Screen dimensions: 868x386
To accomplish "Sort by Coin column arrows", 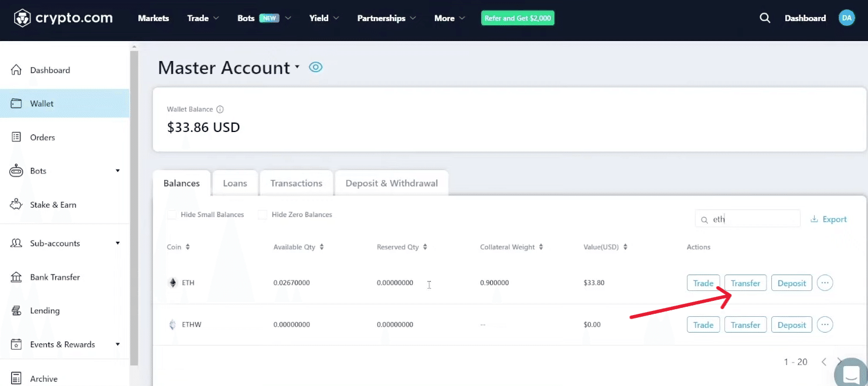I will (188, 247).
